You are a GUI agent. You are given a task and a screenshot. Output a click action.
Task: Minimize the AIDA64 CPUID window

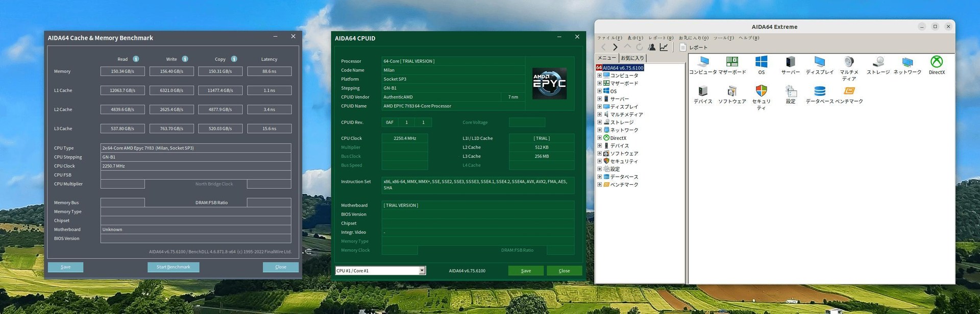(x=559, y=37)
